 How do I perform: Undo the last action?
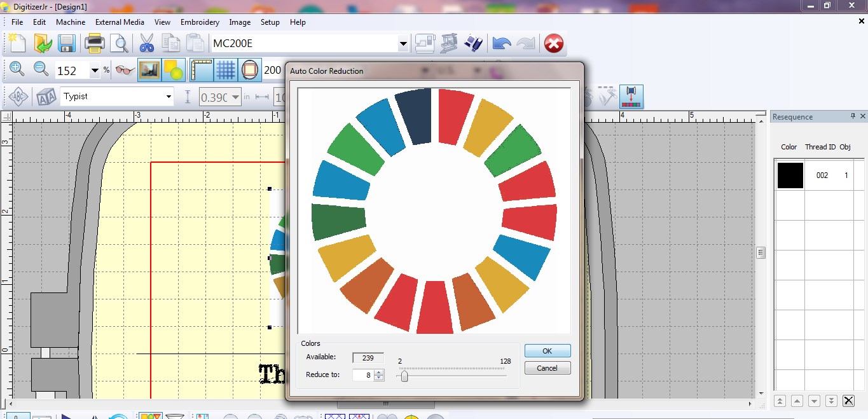pyautogui.click(x=501, y=44)
